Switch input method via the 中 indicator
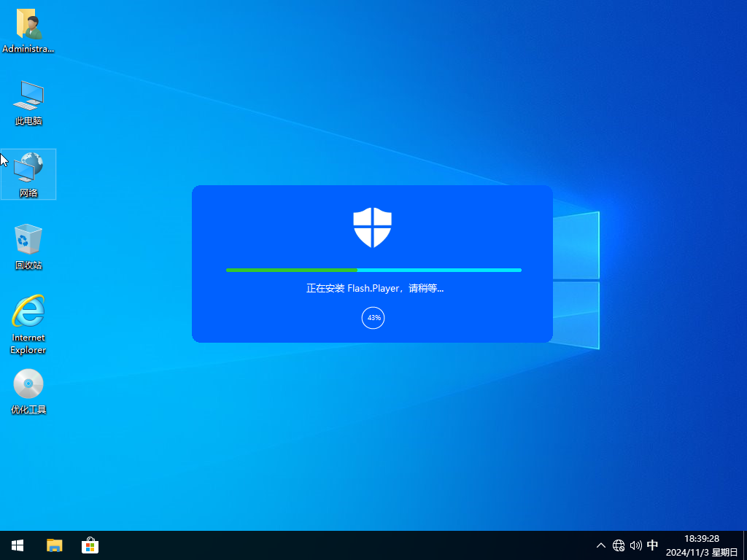Image resolution: width=747 pixels, height=560 pixels. point(652,545)
